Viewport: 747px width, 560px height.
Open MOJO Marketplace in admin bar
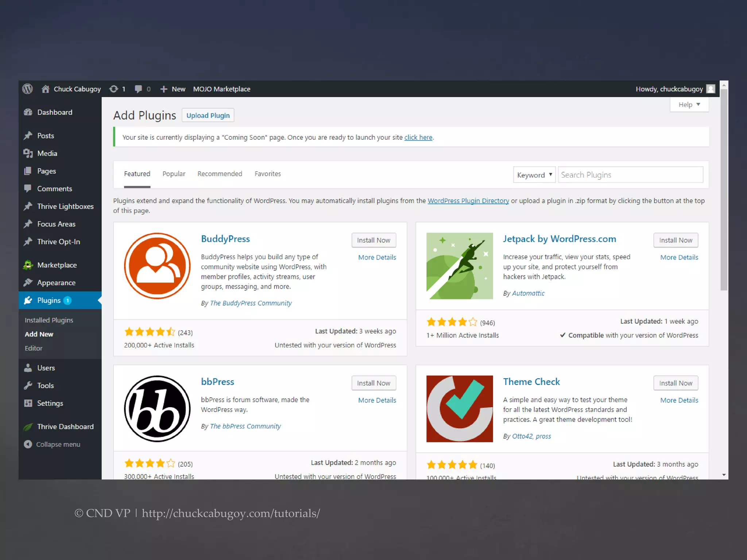click(x=222, y=89)
